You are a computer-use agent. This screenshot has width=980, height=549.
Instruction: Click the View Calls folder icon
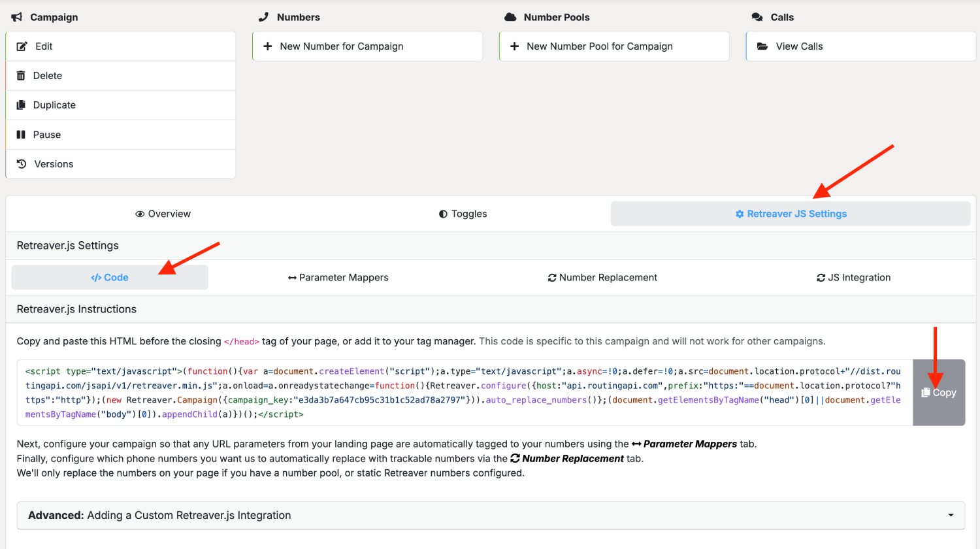pyautogui.click(x=762, y=46)
